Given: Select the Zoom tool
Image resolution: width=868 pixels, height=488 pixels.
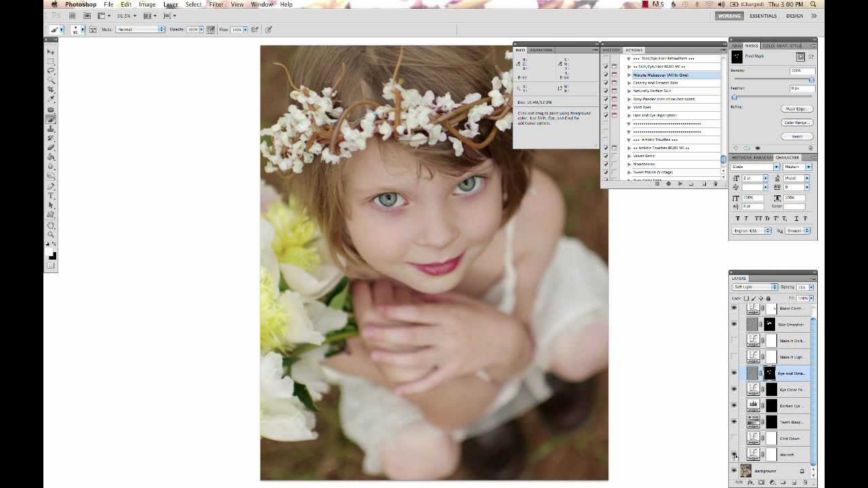Looking at the screenshot, I should [x=51, y=235].
